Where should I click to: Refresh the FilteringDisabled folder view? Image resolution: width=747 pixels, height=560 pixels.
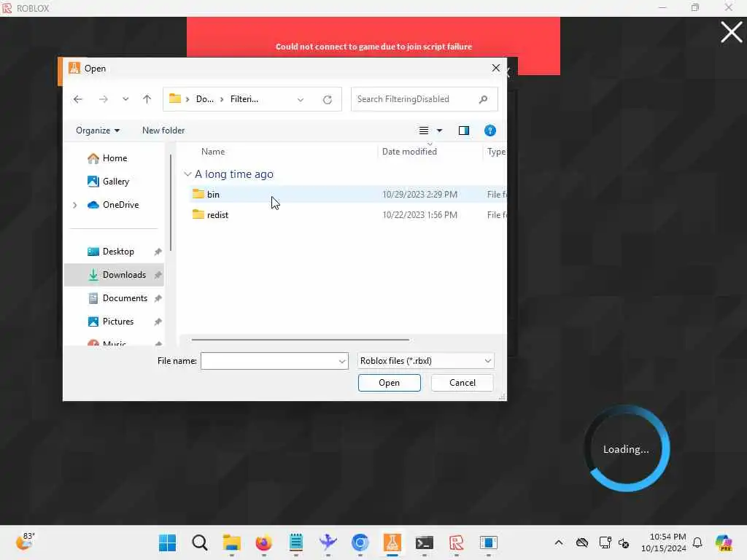[328, 99]
